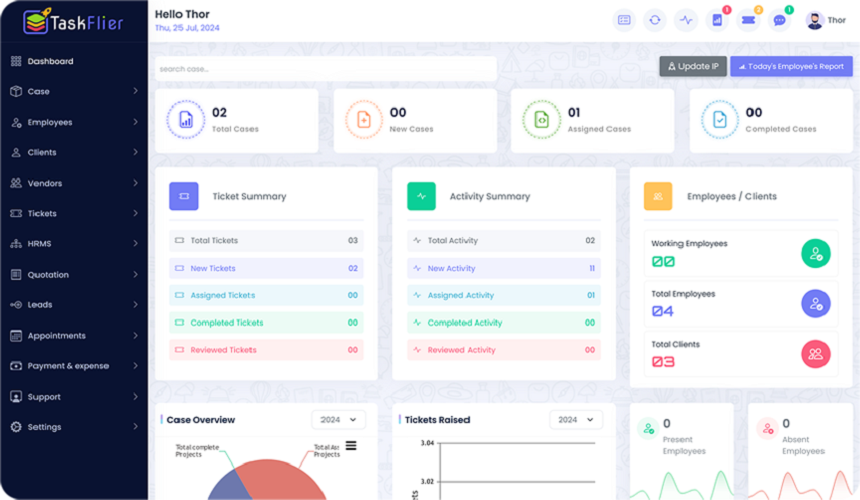Screen dimensions: 860x500
Task: Click the refresh sync icon in header
Action: tap(655, 20)
